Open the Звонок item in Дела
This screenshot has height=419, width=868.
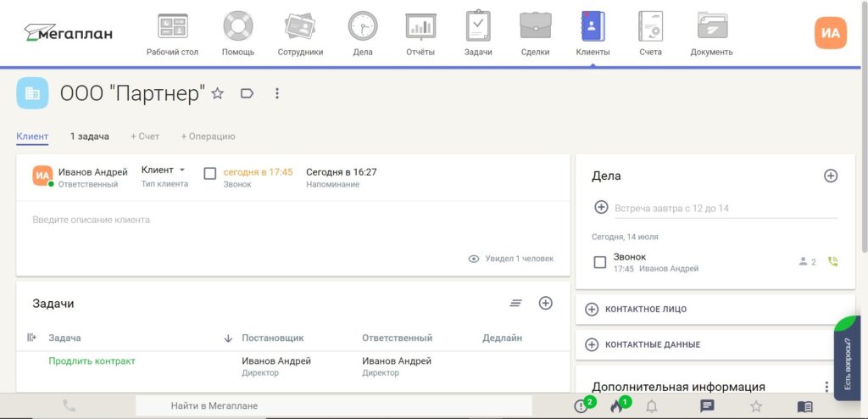coord(630,257)
